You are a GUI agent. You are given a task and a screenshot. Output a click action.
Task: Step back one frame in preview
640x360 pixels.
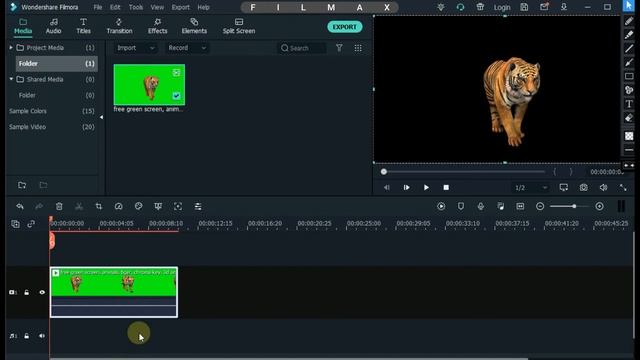tap(387, 188)
